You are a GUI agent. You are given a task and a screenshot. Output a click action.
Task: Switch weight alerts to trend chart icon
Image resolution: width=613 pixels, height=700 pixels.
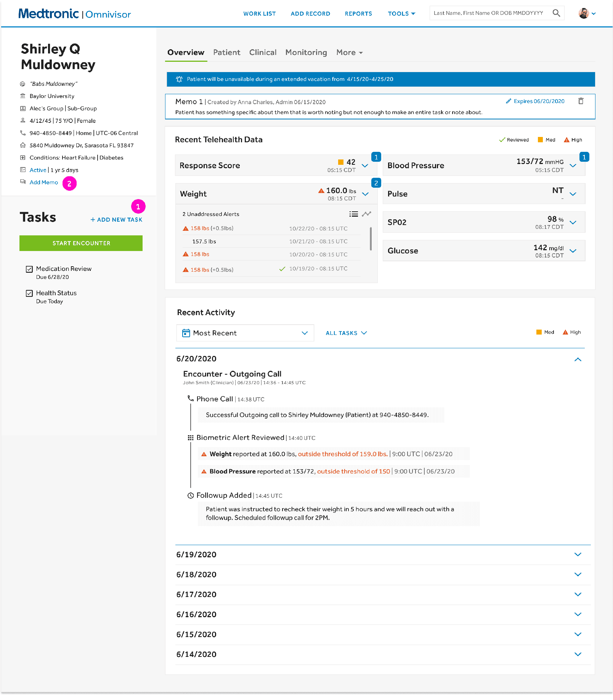[366, 214]
